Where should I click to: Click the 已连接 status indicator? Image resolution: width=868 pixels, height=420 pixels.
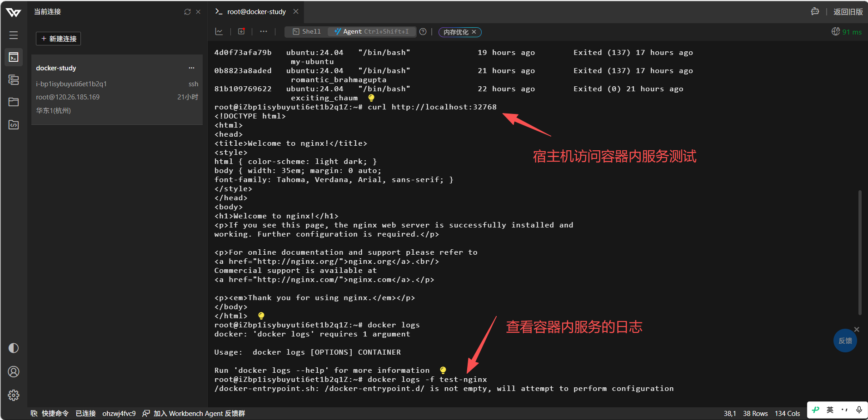(85, 413)
